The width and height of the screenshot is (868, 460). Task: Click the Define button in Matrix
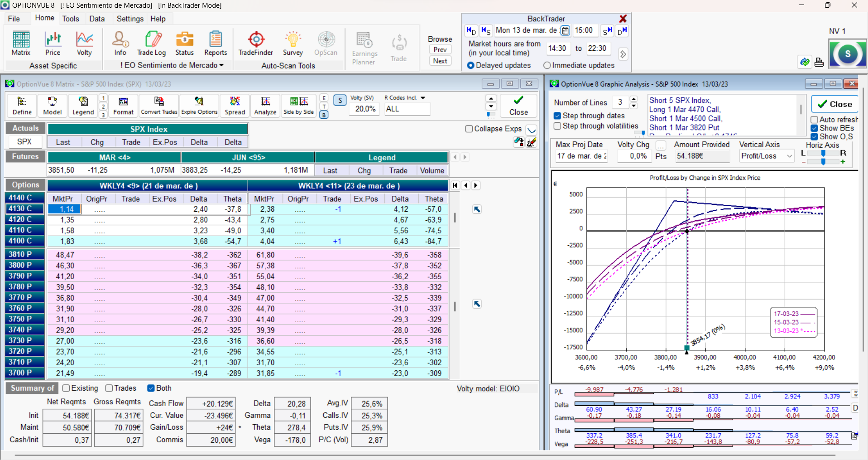pos(22,106)
